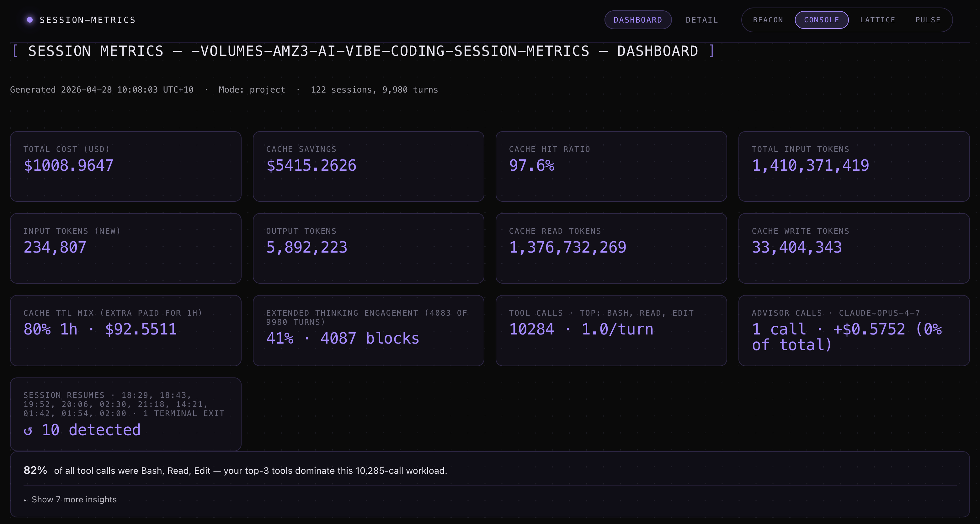Click the Extended Thinking Engagement card

pyautogui.click(x=368, y=330)
